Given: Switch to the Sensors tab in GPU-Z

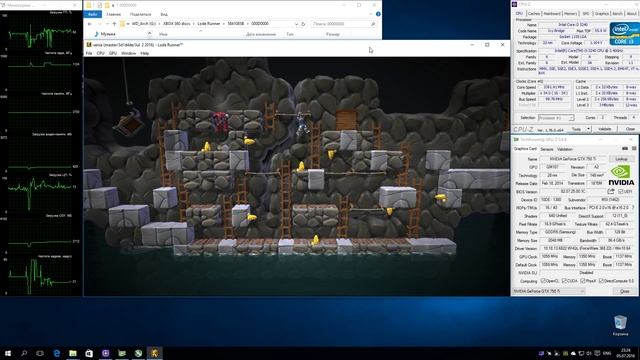Looking at the screenshot, I should (547, 149).
